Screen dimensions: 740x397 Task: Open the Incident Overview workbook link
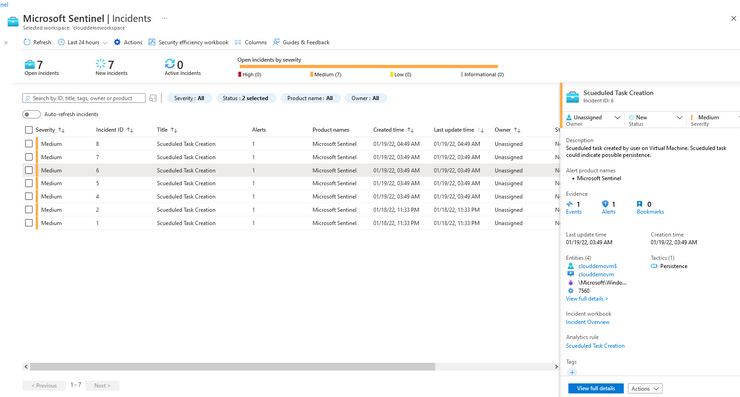(x=588, y=322)
